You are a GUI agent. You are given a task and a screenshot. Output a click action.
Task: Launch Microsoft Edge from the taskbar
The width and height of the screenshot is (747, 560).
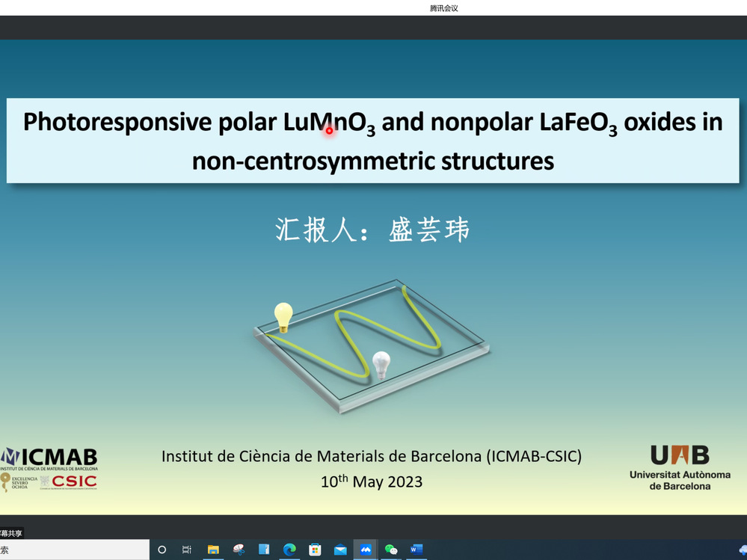pos(289,550)
